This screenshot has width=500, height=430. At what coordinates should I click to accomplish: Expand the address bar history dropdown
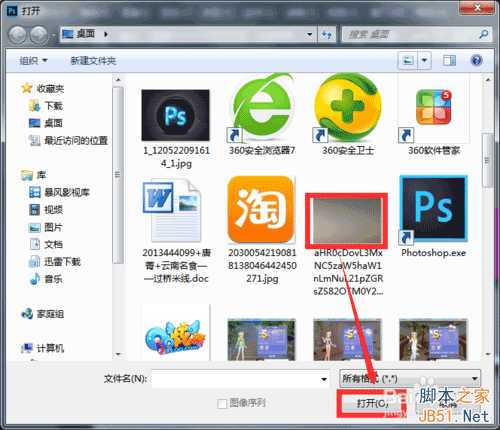point(309,34)
